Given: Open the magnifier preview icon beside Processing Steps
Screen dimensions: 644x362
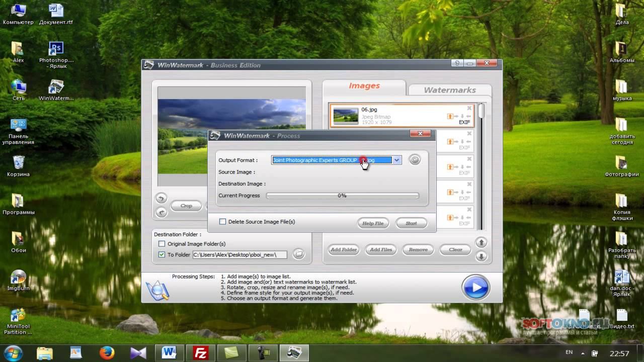Looking at the screenshot, I should click(x=156, y=290).
